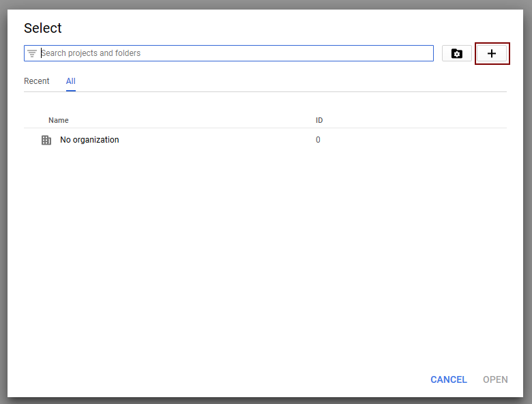
Task: Click the OPEN button
Action: tap(495, 379)
